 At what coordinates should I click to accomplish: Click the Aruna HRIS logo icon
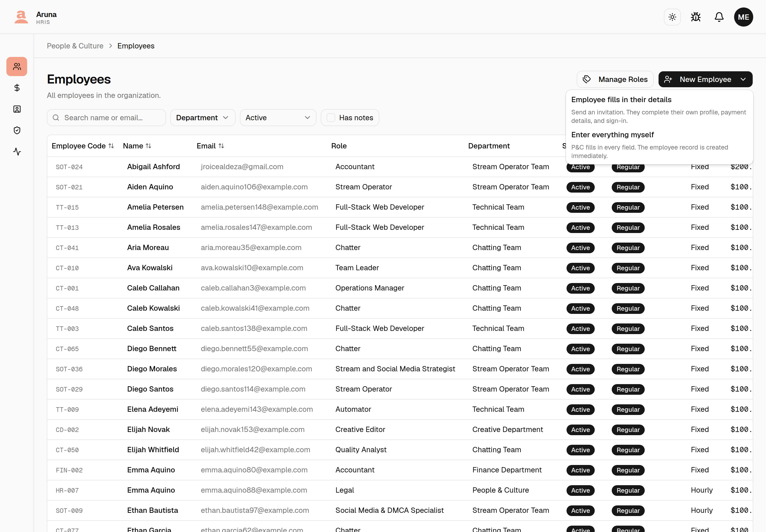point(21,17)
